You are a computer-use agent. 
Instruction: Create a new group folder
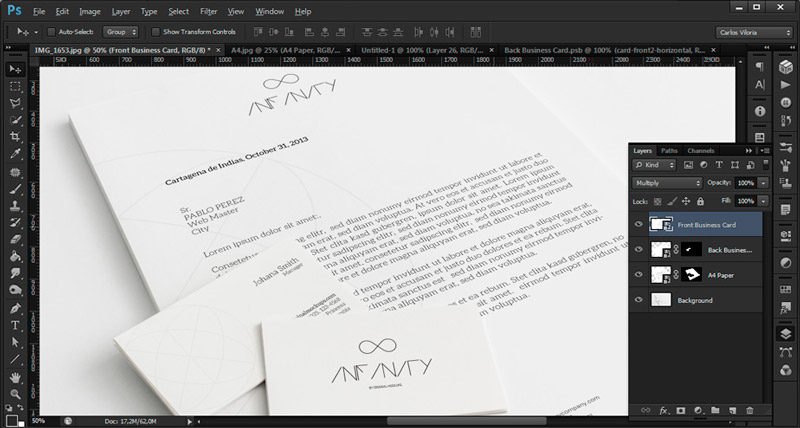715,410
